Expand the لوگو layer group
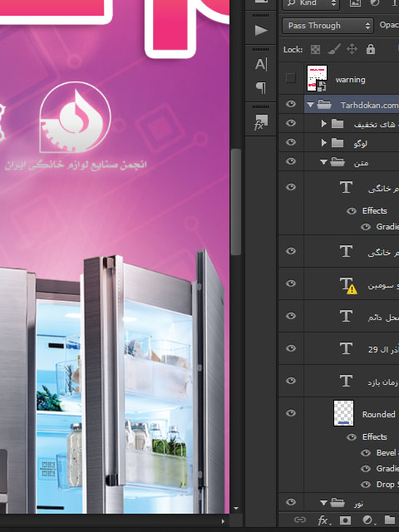 324,143
